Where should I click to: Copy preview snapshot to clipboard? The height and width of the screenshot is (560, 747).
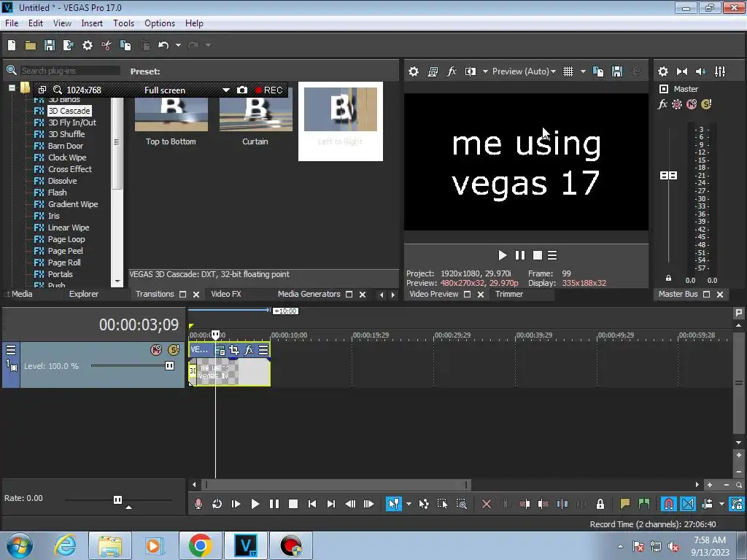point(598,71)
